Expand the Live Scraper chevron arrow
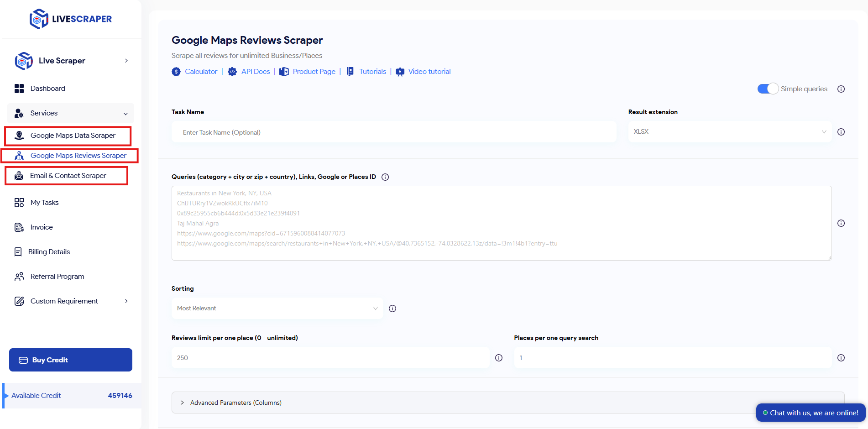The height and width of the screenshot is (429, 868). point(126,61)
